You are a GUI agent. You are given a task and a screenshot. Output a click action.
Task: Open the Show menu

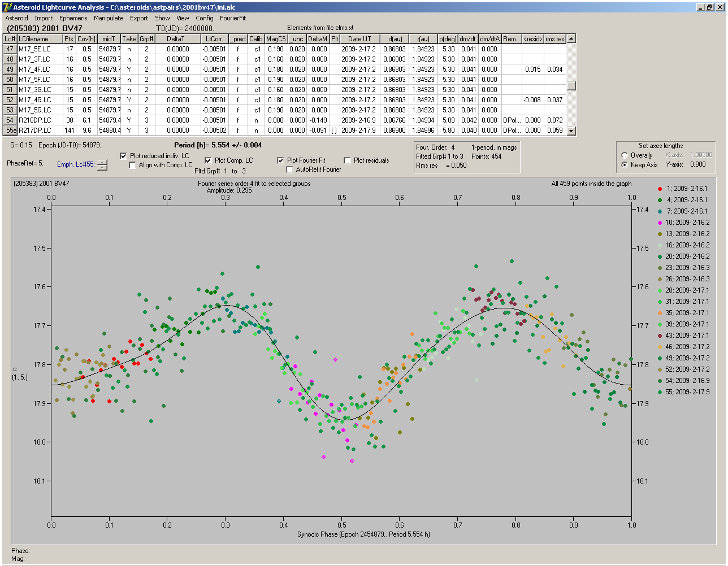pos(162,18)
